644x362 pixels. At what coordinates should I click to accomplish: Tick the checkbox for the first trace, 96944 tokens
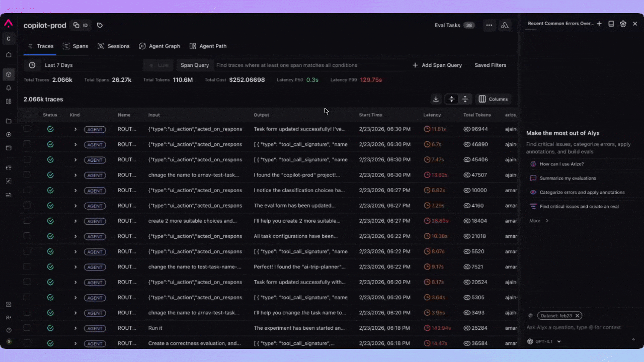click(27, 129)
